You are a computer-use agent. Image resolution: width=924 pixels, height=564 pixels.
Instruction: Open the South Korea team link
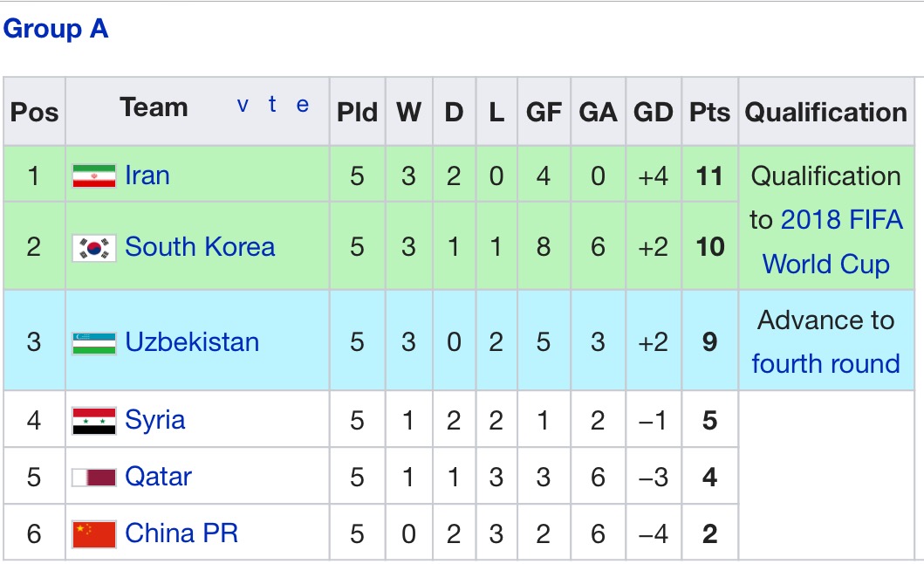click(200, 247)
